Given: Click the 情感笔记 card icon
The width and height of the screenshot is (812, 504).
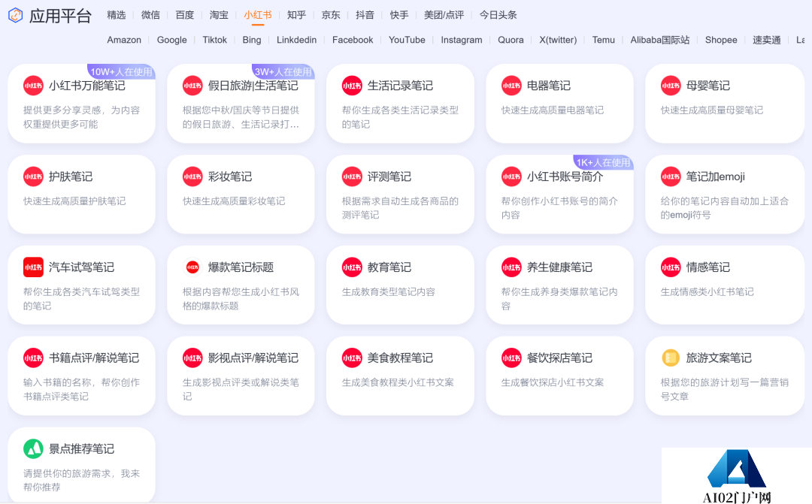Looking at the screenshot, I should coord(671,267).
